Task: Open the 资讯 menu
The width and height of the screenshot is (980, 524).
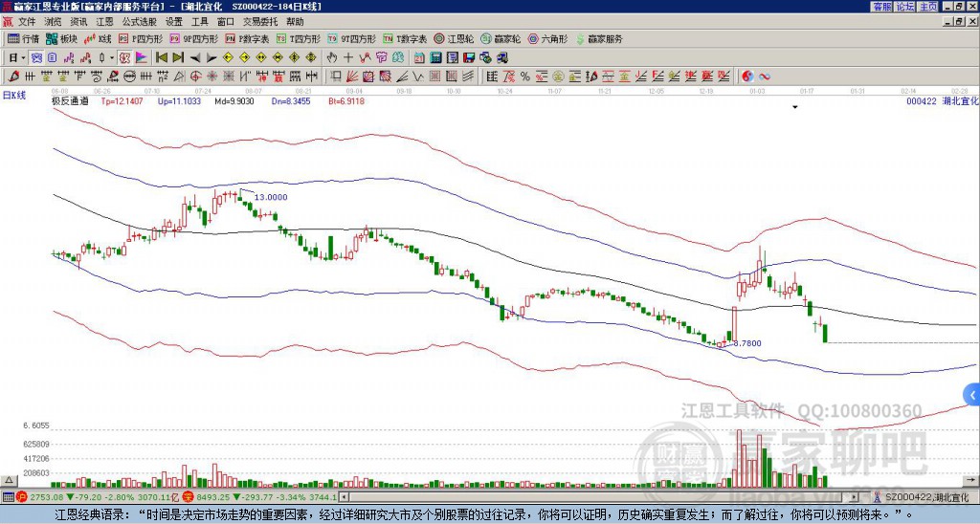Action: pos(78,22)
